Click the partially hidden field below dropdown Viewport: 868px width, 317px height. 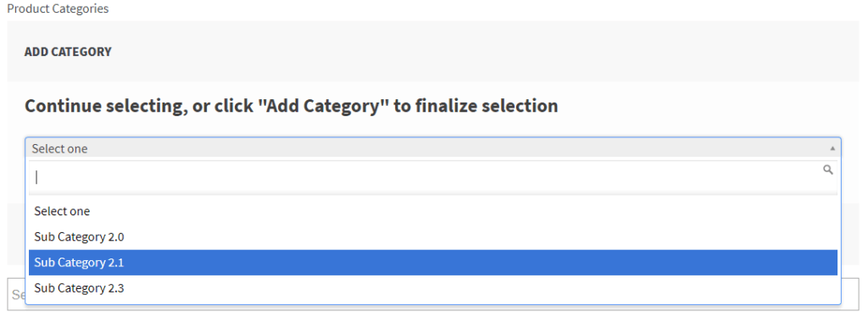click(16, 294)
